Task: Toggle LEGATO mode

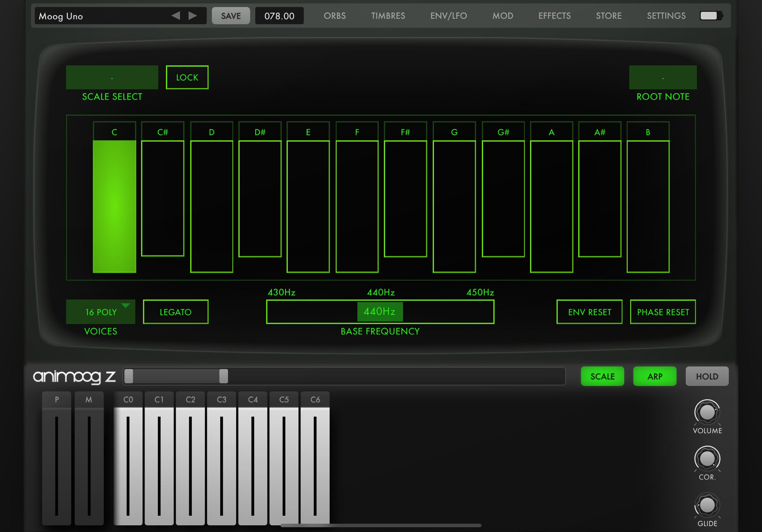Action: tap(176, 312)
